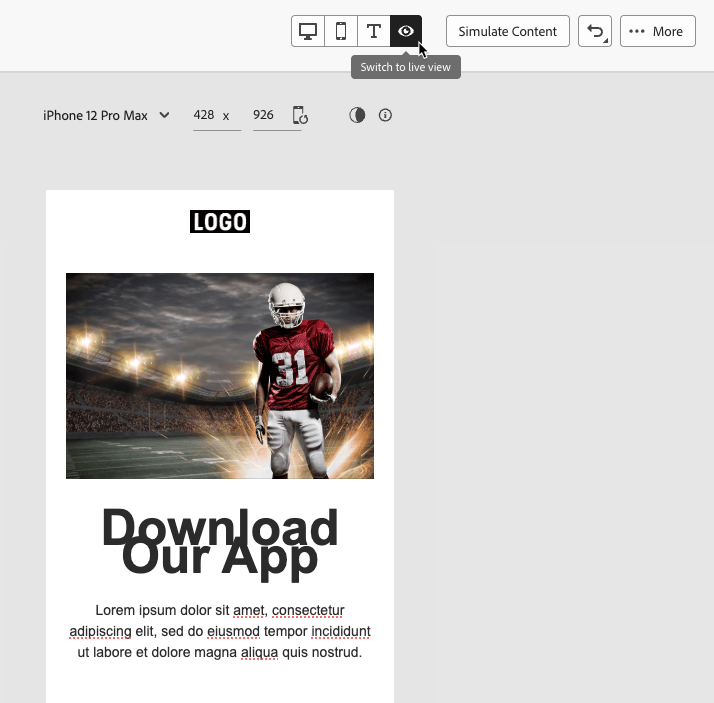
Task: Click the three dots in More button
Action: pos(637,31)
